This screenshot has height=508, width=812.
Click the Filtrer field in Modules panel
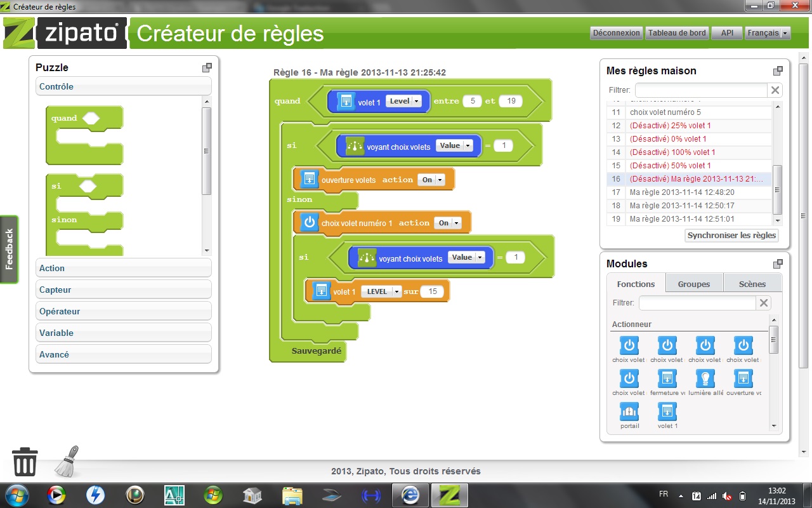pos(697,304)
